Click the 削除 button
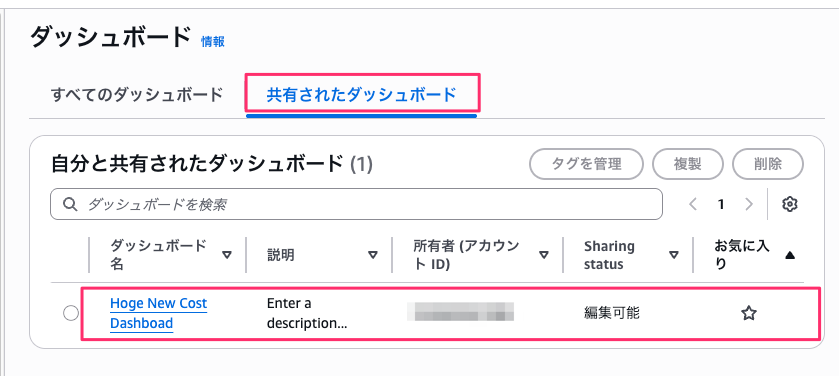 point(768,164)
